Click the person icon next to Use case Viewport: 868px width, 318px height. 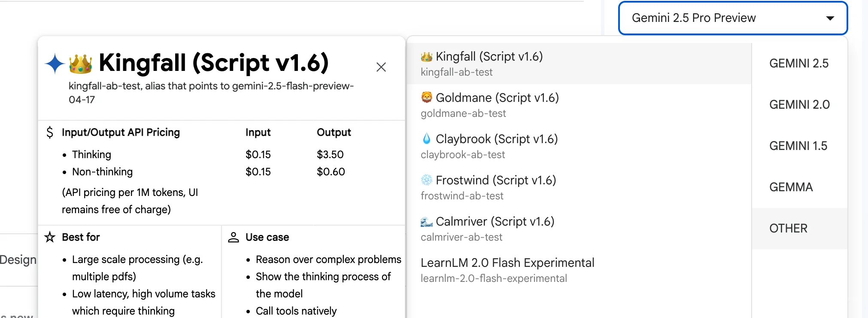pyautogui.click(x=234, y=237)
